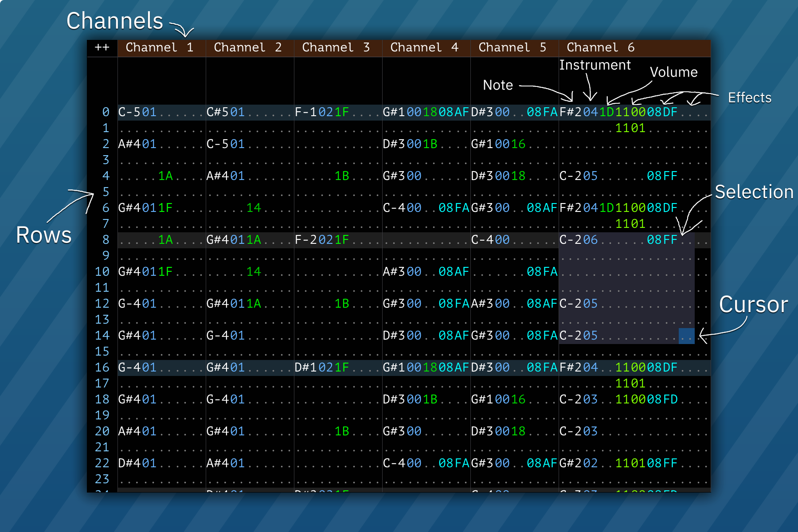Screen dimensions: 798x532
Task: Select the G#2 note in Channel 6 row 22
Action: pyautogui.click(x=571, y=463)
